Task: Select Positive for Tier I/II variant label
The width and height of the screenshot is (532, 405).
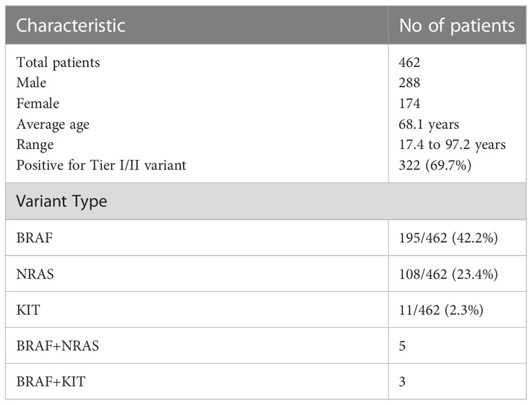Action: tap(101, 165)
